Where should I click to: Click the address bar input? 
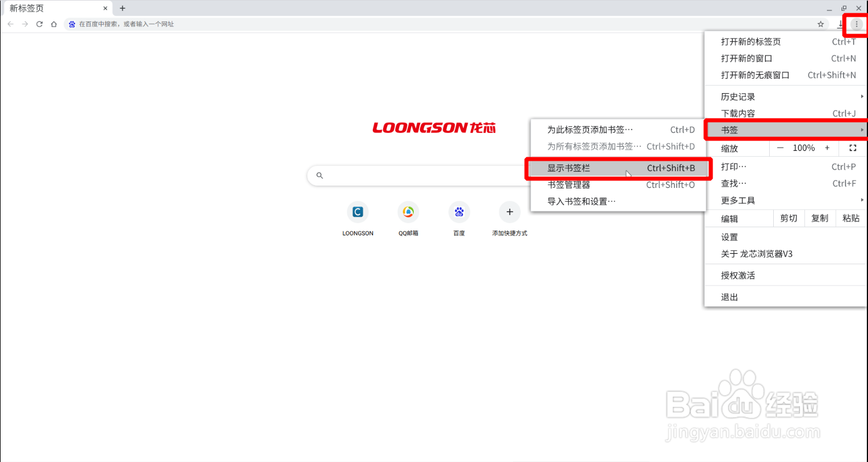coord(439,24)
